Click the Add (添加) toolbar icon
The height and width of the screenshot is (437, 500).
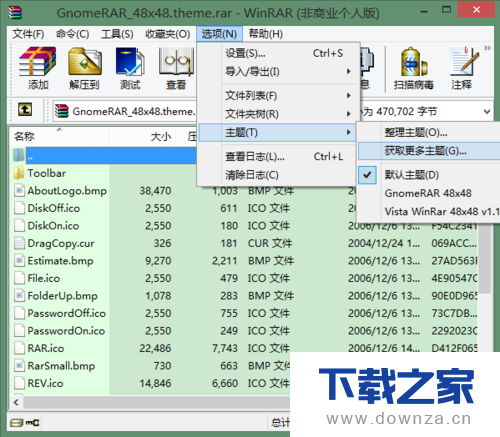(x=38, y=61)
